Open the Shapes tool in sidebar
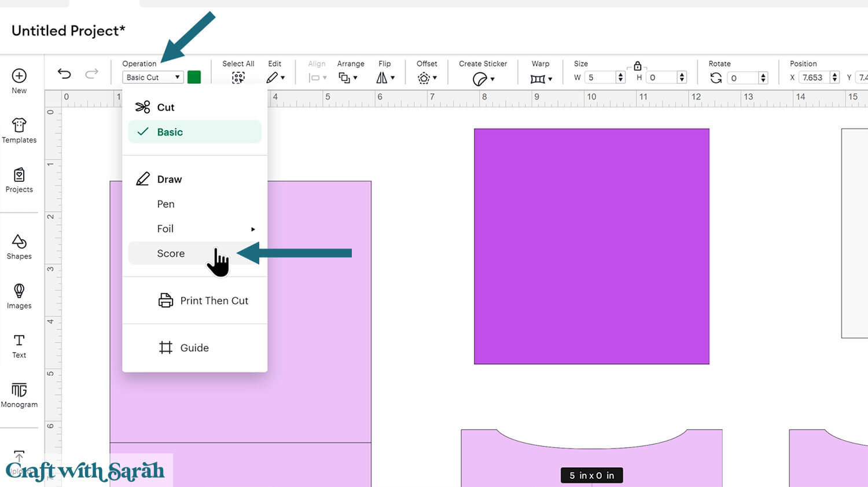Viewport: 868px width, 487px height. (x=19, y=247)
